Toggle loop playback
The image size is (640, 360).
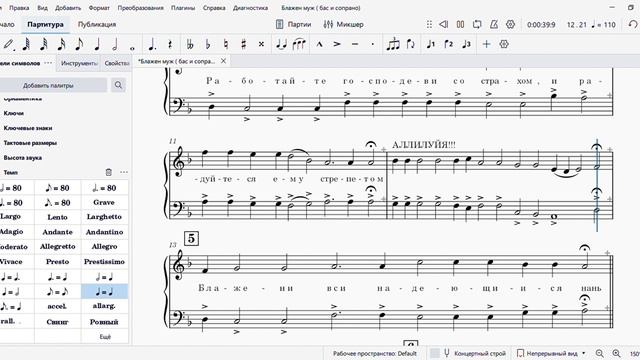point(477,24)
